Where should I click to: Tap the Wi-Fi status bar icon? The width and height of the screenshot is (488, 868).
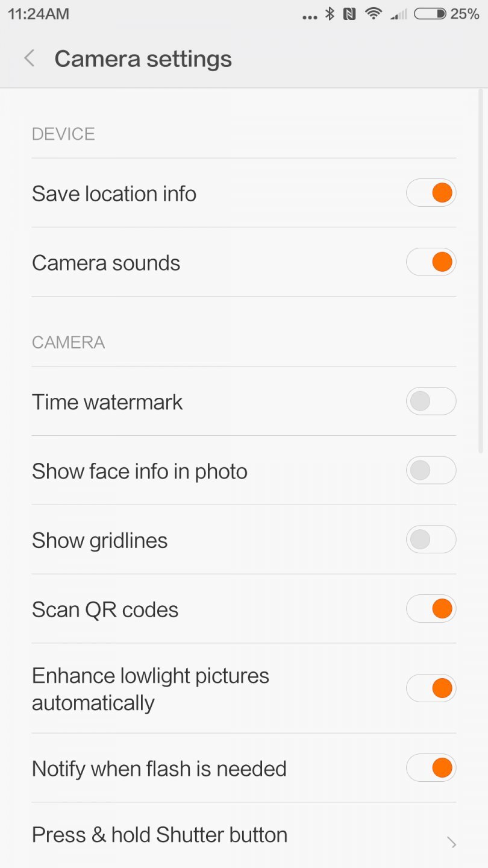coord(374,14)
